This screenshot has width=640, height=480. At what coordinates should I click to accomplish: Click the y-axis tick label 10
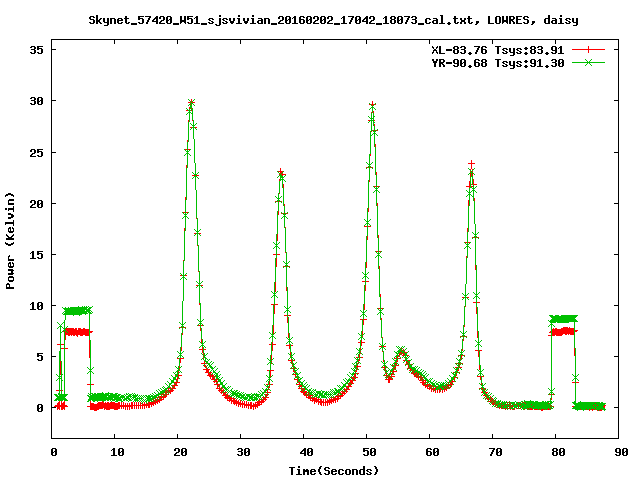pyautogui.click(x=36, y=306)
